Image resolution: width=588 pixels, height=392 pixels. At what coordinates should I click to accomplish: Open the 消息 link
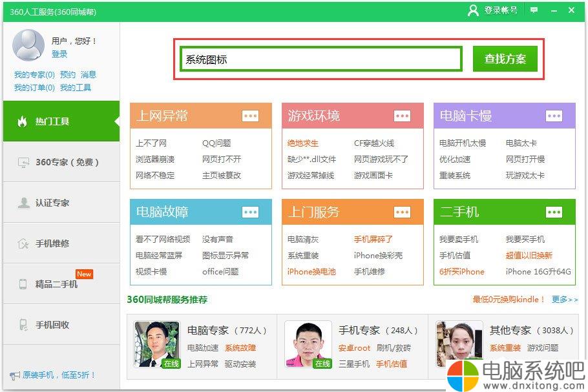click(89, 74)
